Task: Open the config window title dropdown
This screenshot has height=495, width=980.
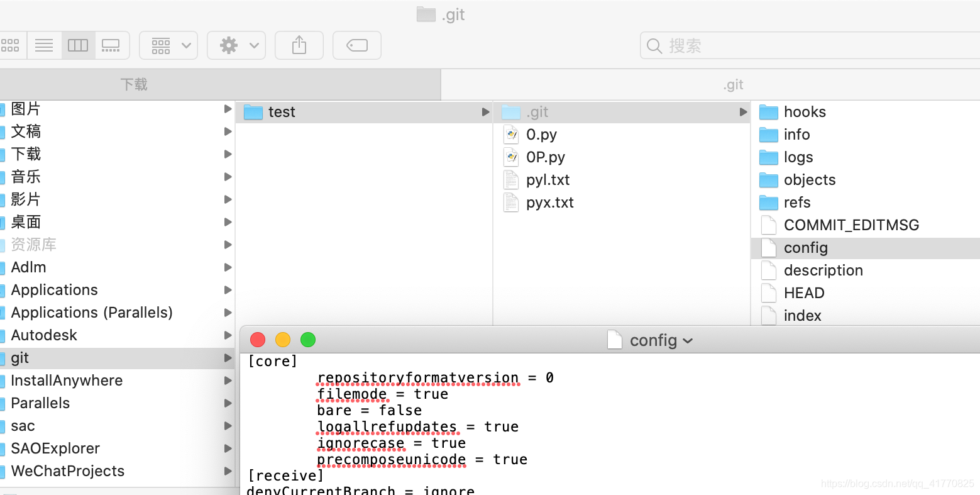Action: tap(688, 341)
